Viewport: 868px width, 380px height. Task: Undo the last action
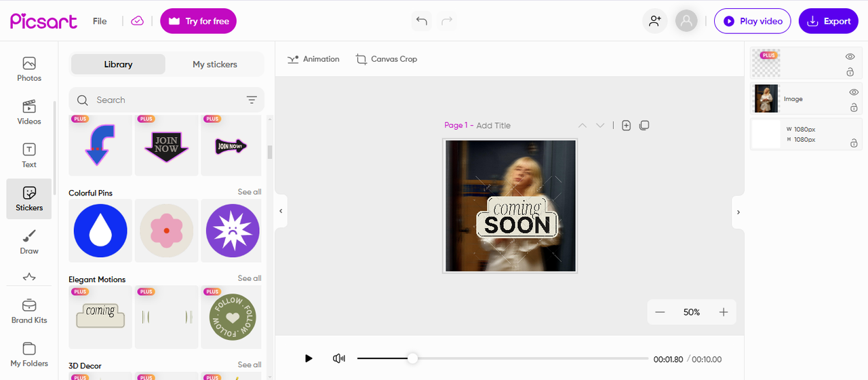click(421, 21)
